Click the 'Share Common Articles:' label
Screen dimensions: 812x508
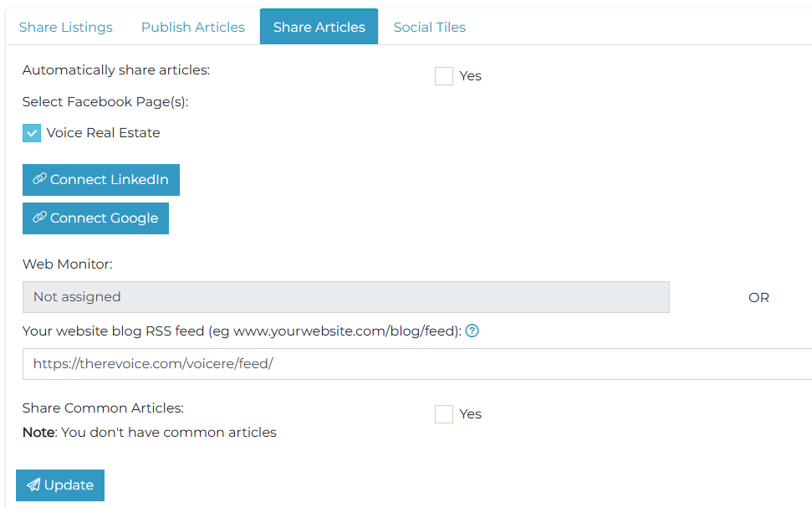[x=103, y=408]
